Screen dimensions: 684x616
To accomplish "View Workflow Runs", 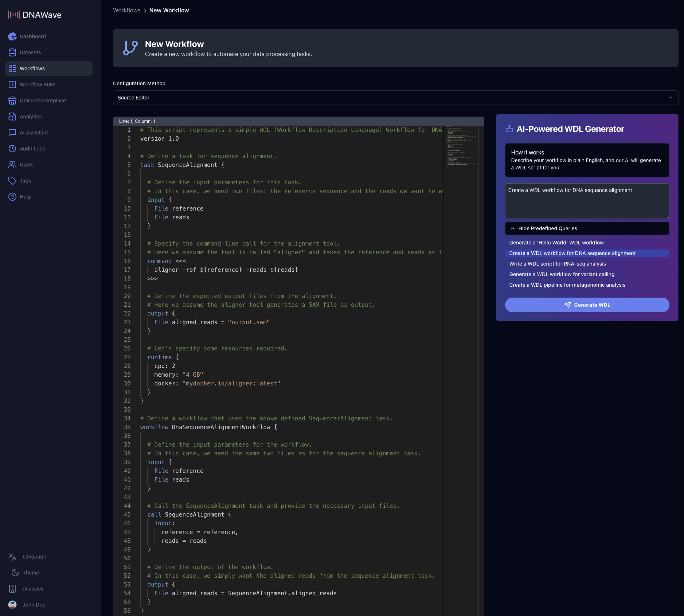I will point(37,85).
